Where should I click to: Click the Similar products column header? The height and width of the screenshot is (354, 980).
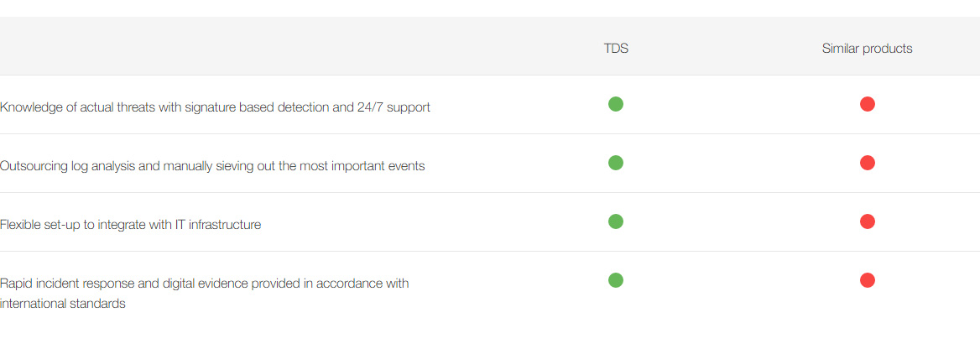[867, 49]
